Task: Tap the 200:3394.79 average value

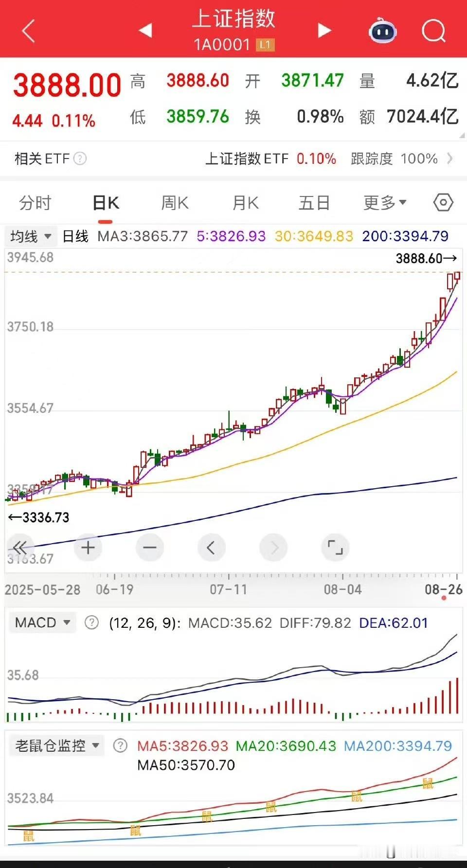Action: coord(405,236)
